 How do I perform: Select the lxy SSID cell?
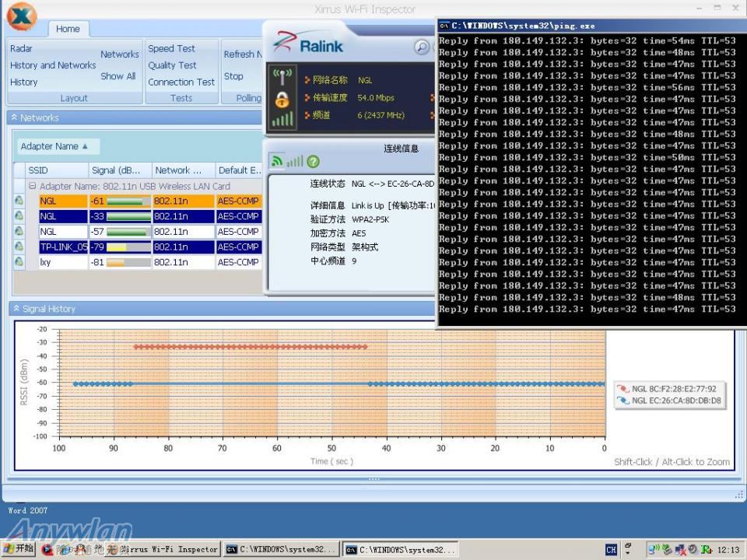pyautogui.click(x=63, y=262)
